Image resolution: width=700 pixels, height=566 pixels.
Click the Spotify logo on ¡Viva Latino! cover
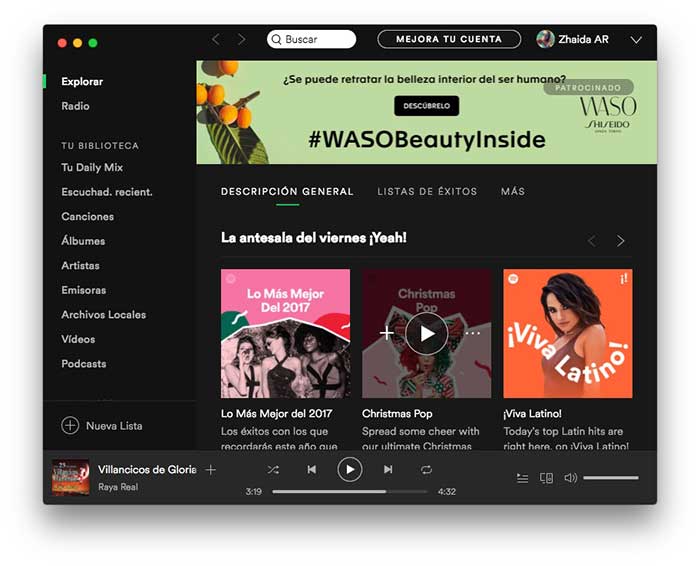pos(514,279)
